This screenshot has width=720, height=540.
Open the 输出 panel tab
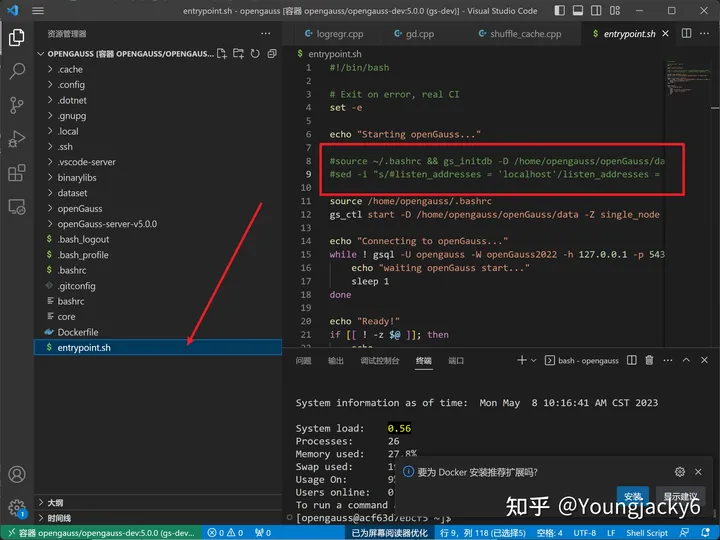click(x=336, y=361)
